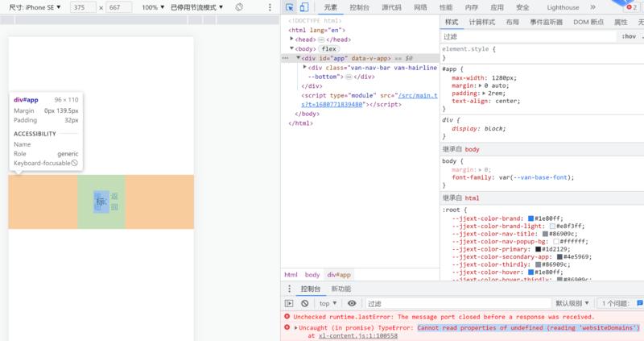
Task: Expand the head element triangle
Action: (291, 39)
